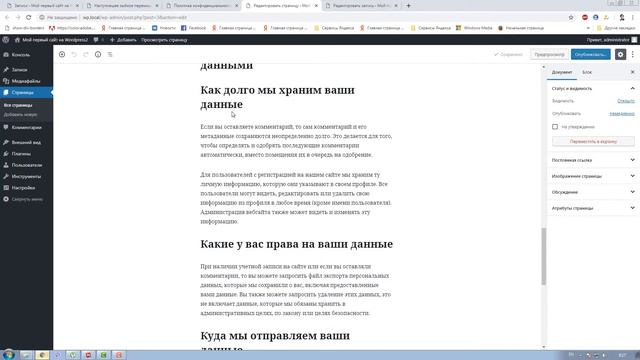Collapse the admin menu via Свернуть меню

point(27,199)
